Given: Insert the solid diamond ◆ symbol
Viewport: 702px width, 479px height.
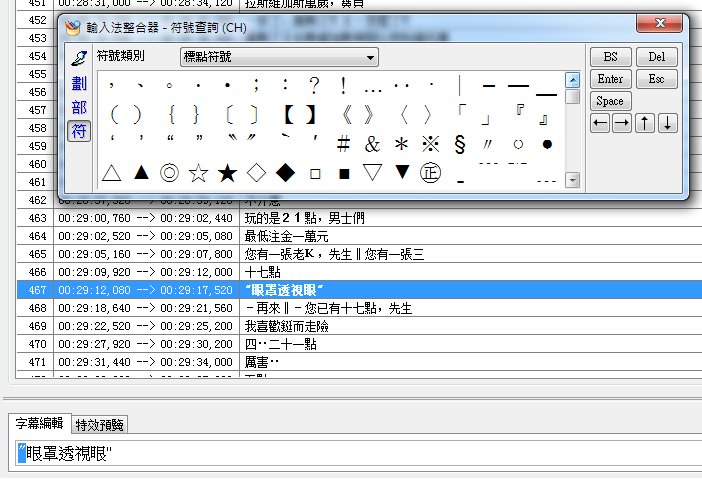Looking at the screenshot, I should click(x=286, y=173).
